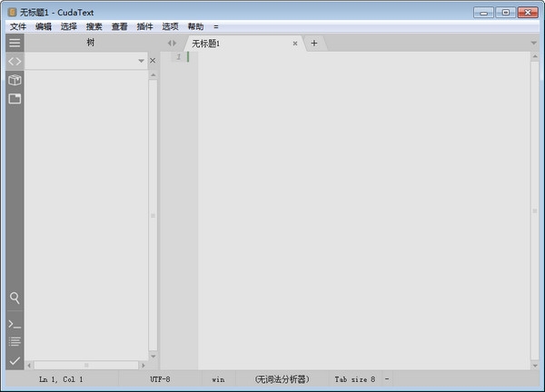Click the tree vertical scrollbar track

153,215
